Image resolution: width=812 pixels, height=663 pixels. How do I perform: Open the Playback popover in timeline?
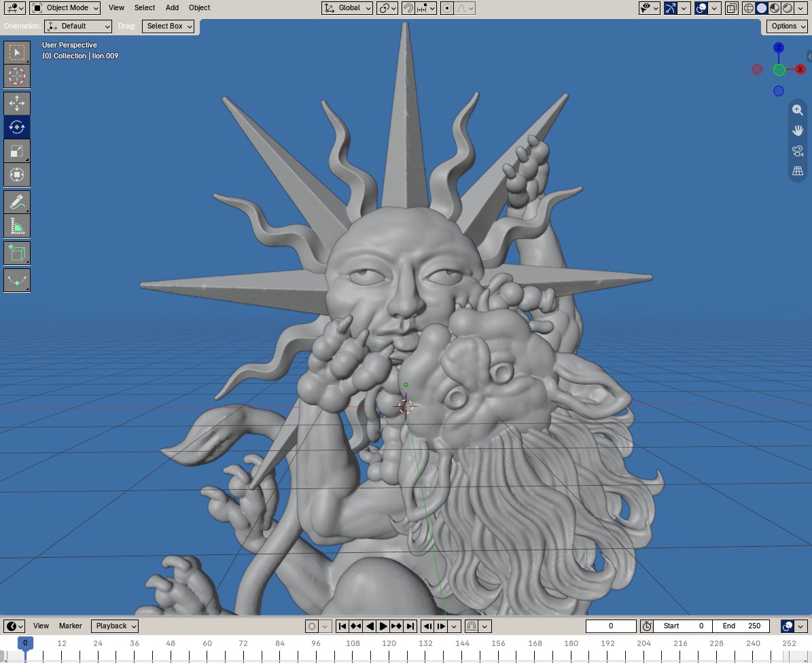(114, 626)
